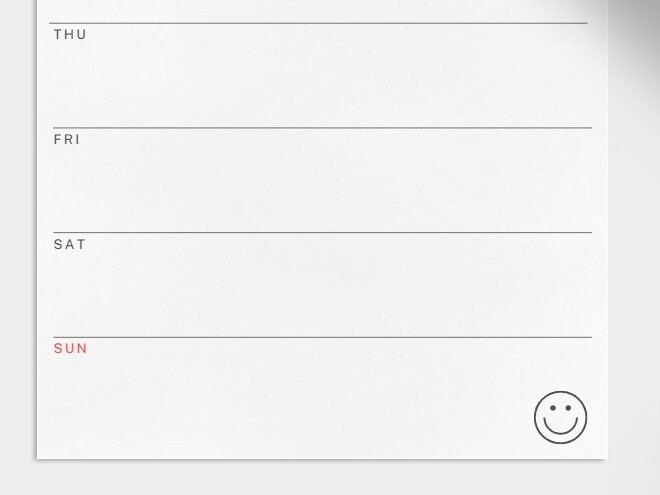Select the FRI day label
The height and width of the screenshot is (495, 660).
tap(67, 139)
